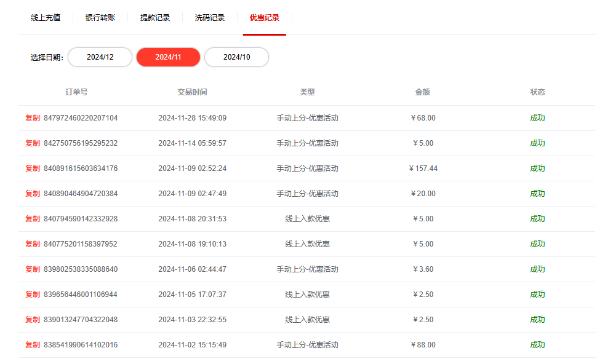The height and width of the screenshot is (364, 613).
Task: Open the 提款记录 tab
Action: tap(155, 18)
